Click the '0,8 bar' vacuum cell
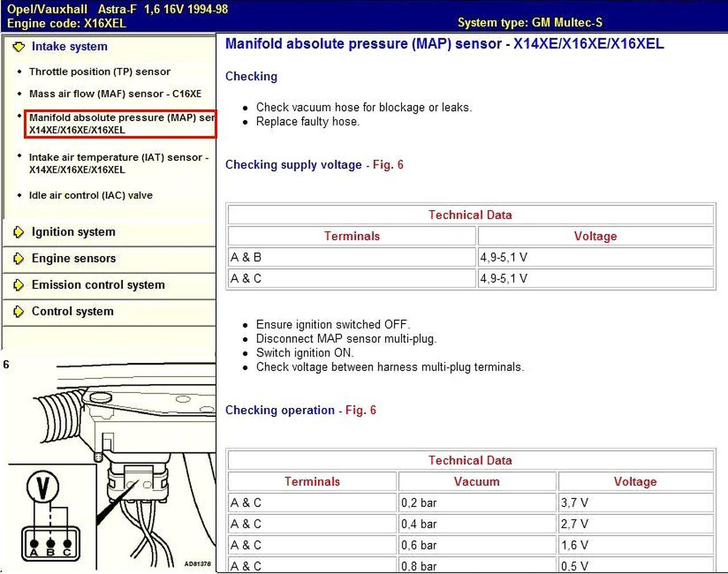The height and width of the screenshot is (574, 728). tap(477, 565)
